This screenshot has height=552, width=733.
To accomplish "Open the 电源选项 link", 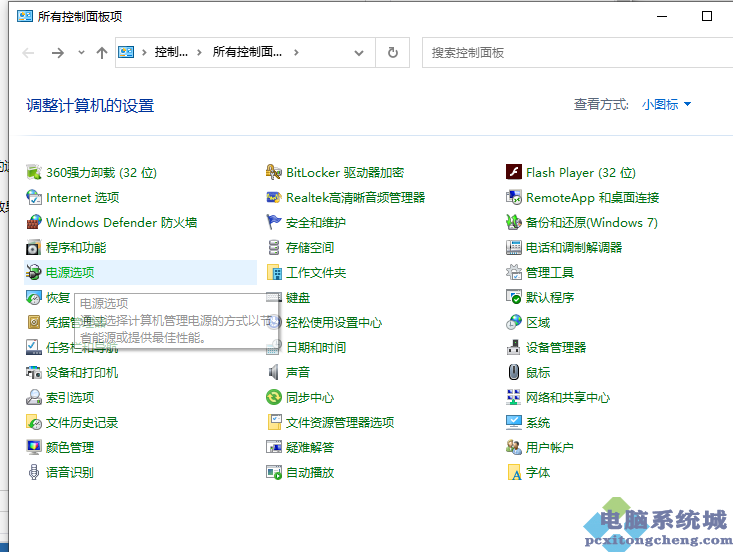I will 71,272.
